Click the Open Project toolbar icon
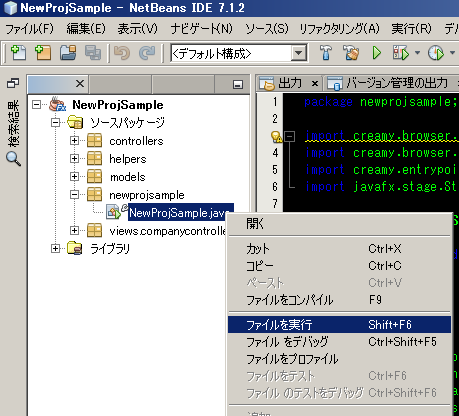Screen dimensions: 459x416 (x=68, y=53)
